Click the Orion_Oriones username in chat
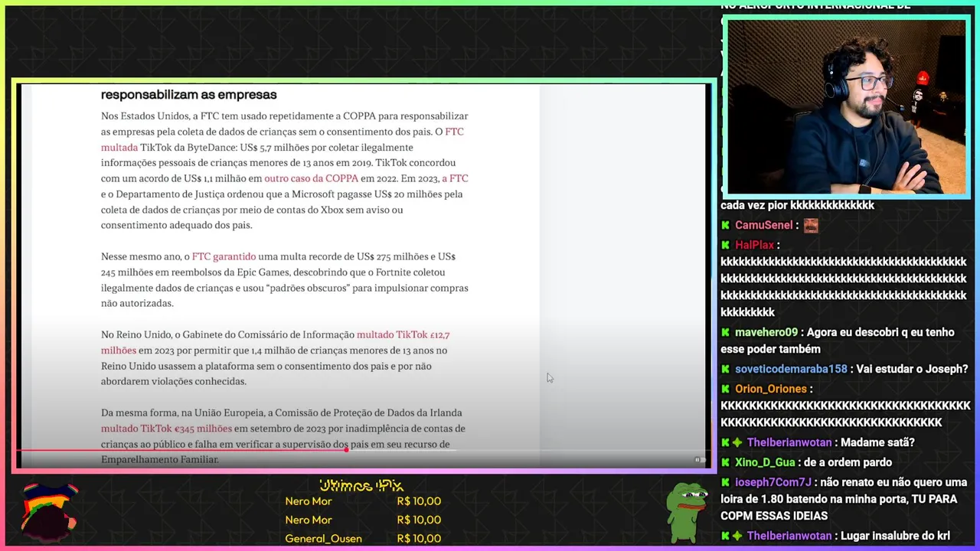980x551 pixels. click(x=771, y=389)
